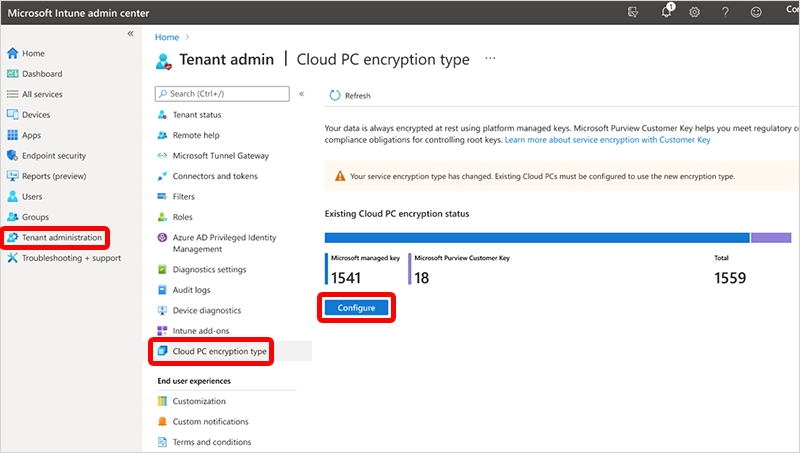Viewport: 800px width, 453px height.
Task: Open the ellipsis more options menu
Action: (490, 59)
